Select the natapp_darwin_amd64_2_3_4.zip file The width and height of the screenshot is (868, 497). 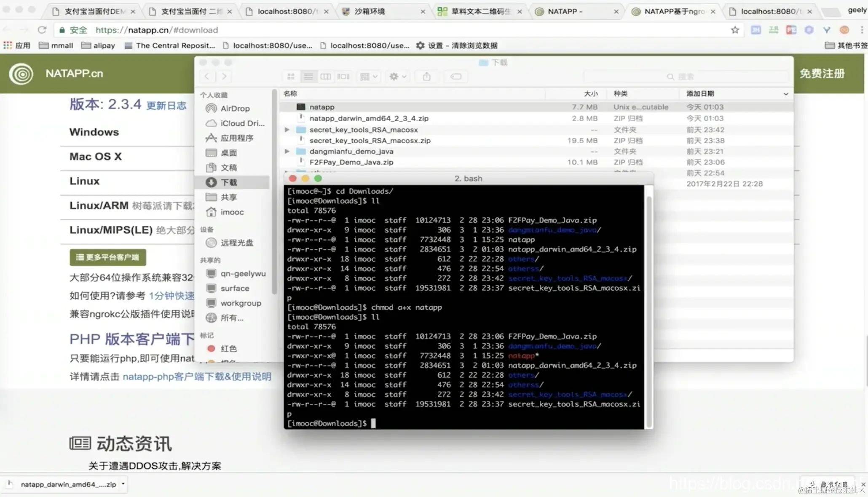coord(369,118)
